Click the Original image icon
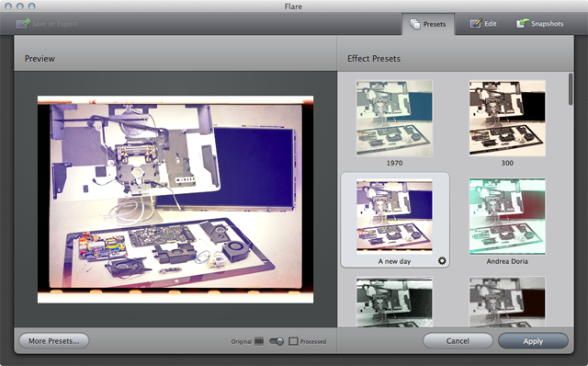The width and height of the screenshot is (588, 366). tap(259, 341)
